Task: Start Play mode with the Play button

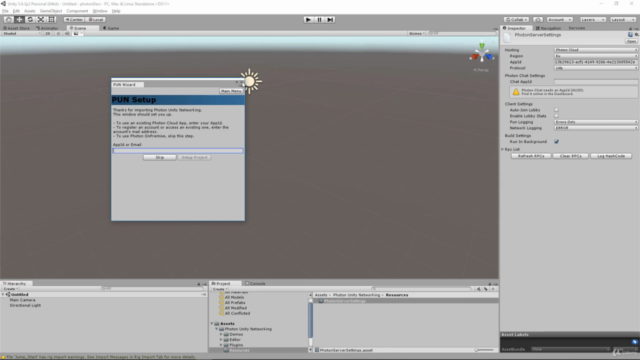Action: point(308,20)
